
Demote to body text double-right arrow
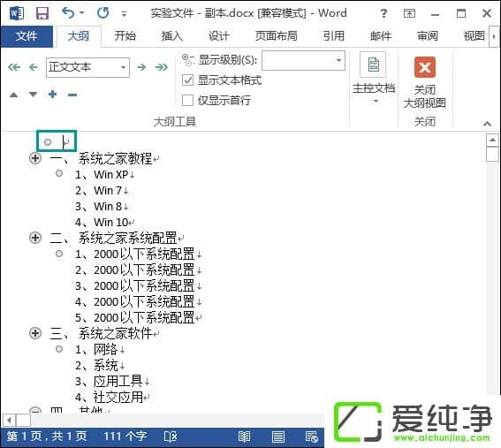162,67
